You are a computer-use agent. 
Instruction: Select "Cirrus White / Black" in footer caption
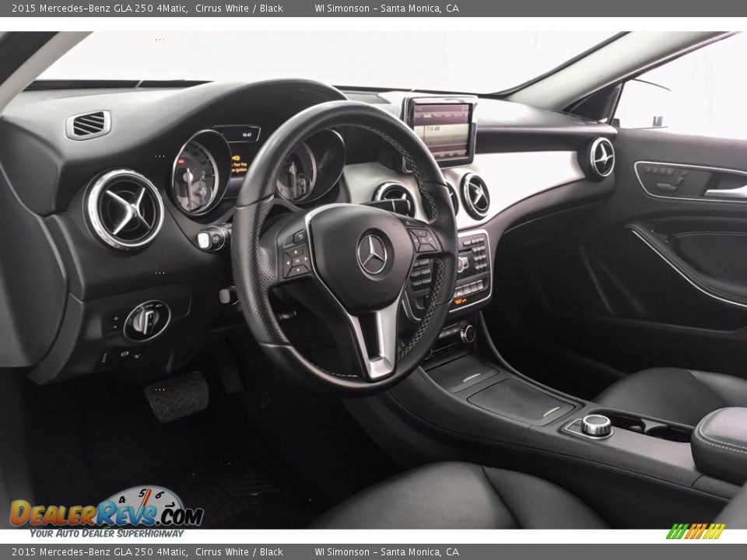[x=239, y=552]
